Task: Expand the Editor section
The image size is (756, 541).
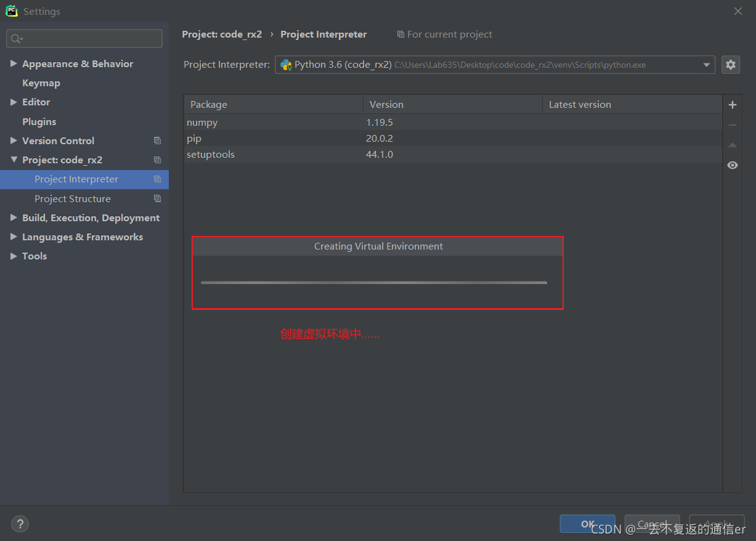Action: coord(14,102)
